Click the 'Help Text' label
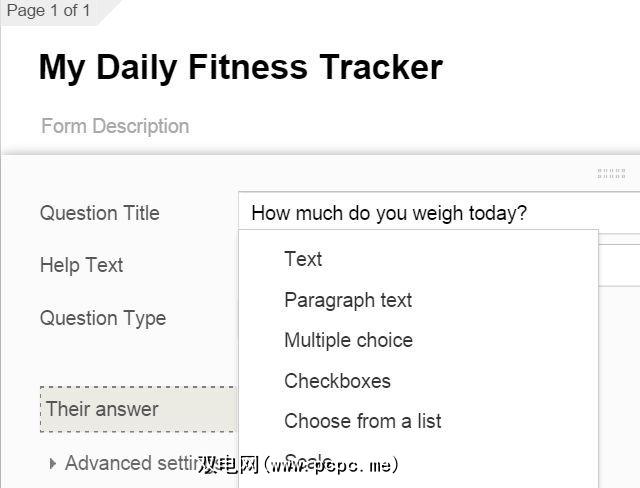The image size is (640, 488). point(81,265)
